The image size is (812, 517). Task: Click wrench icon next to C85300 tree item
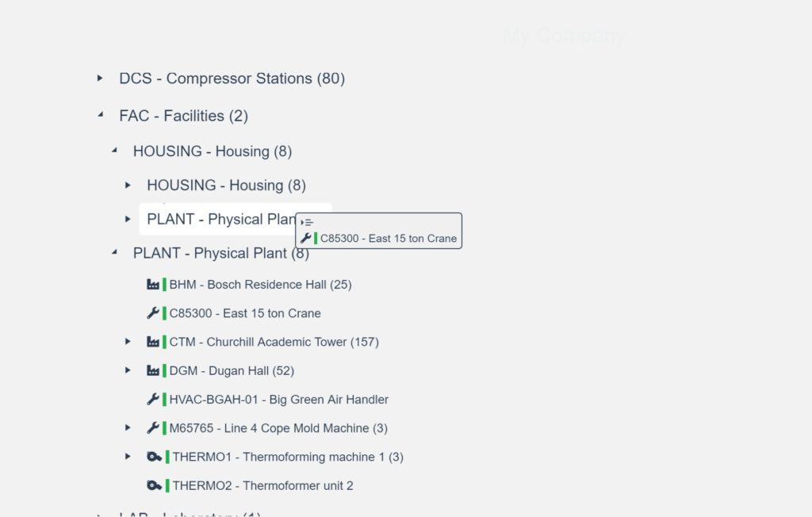click(153, 313)
